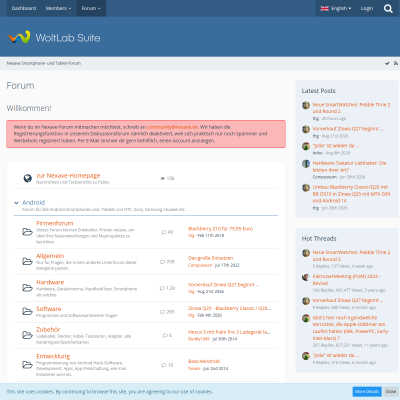Viewport: 400px width, 400px height.
Task: Click globe icon beside zur Nexave-Homepage
Action: (27, 178)
